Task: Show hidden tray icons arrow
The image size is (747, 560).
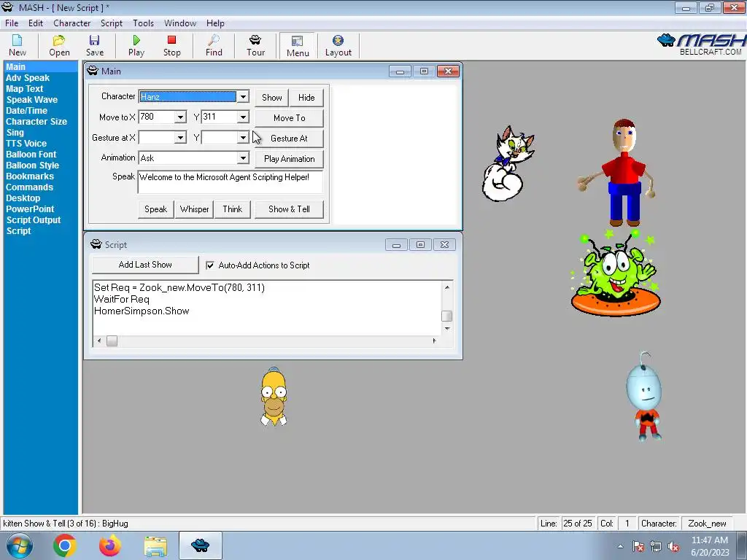Action: tap(620, 547)
